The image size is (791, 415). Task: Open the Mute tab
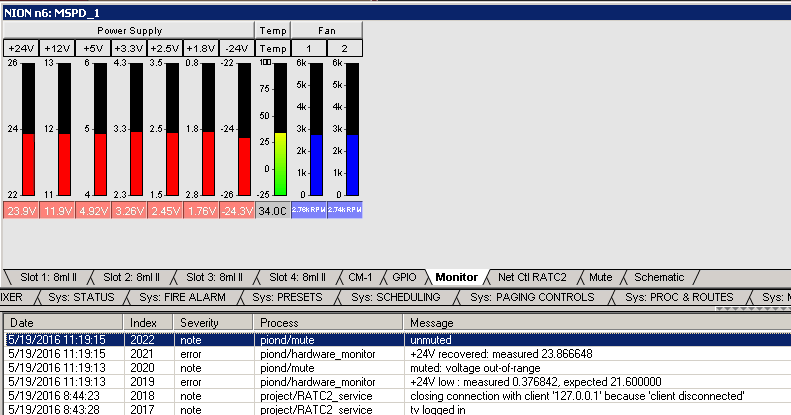point(601,277)
